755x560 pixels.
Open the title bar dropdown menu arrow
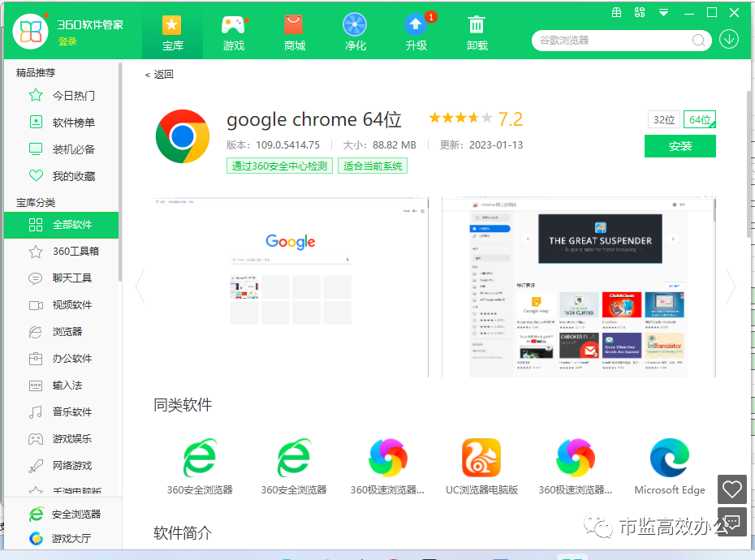(x=663, y=13)
